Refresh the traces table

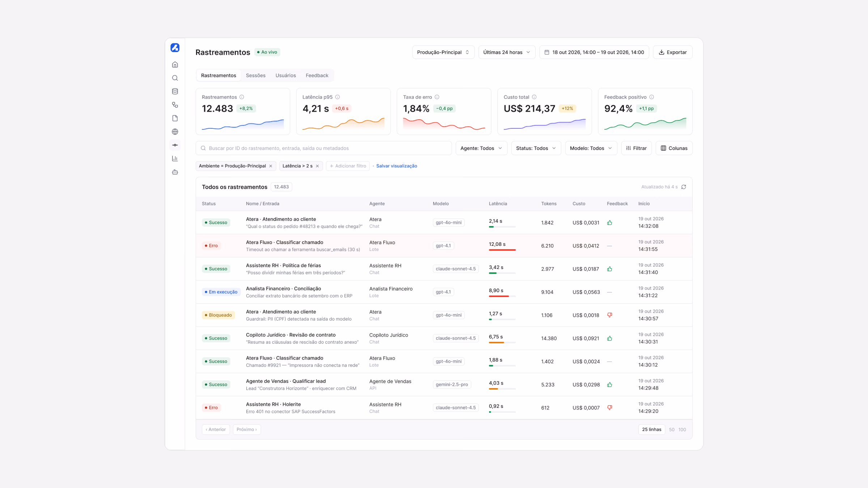click(x=684, y=187)
